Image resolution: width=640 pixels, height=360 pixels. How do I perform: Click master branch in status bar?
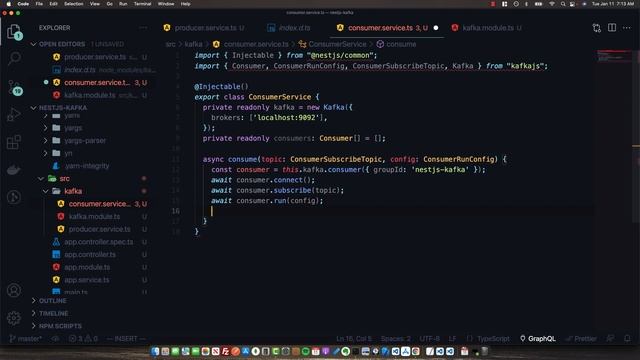25,338
